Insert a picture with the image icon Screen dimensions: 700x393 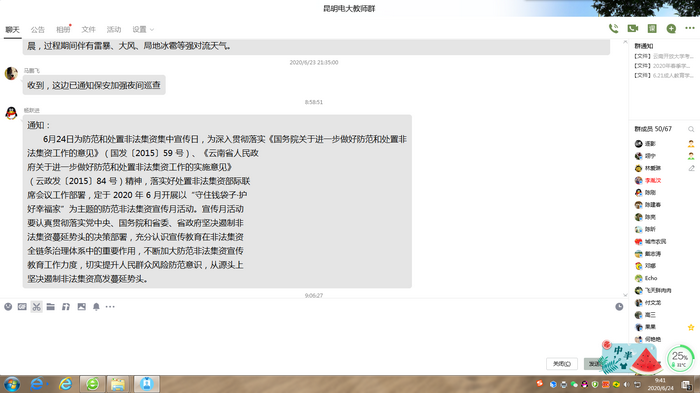tap(81, 307)
